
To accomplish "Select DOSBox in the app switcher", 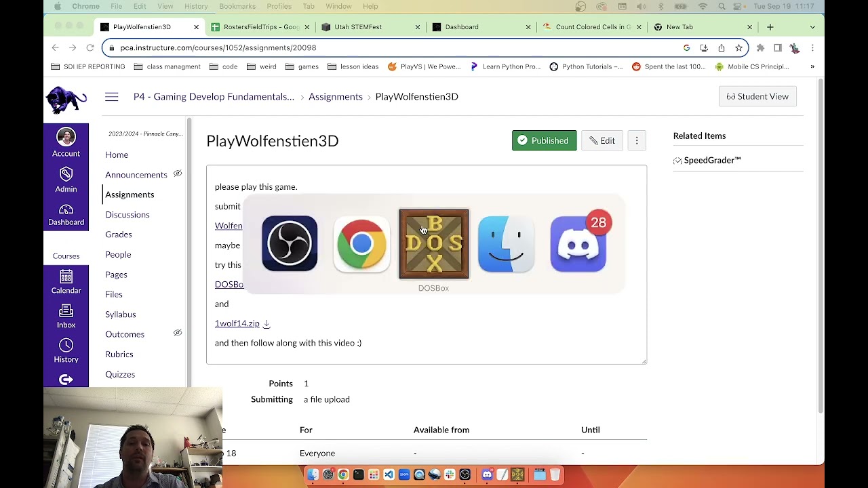I will click(x=434, y=244).
